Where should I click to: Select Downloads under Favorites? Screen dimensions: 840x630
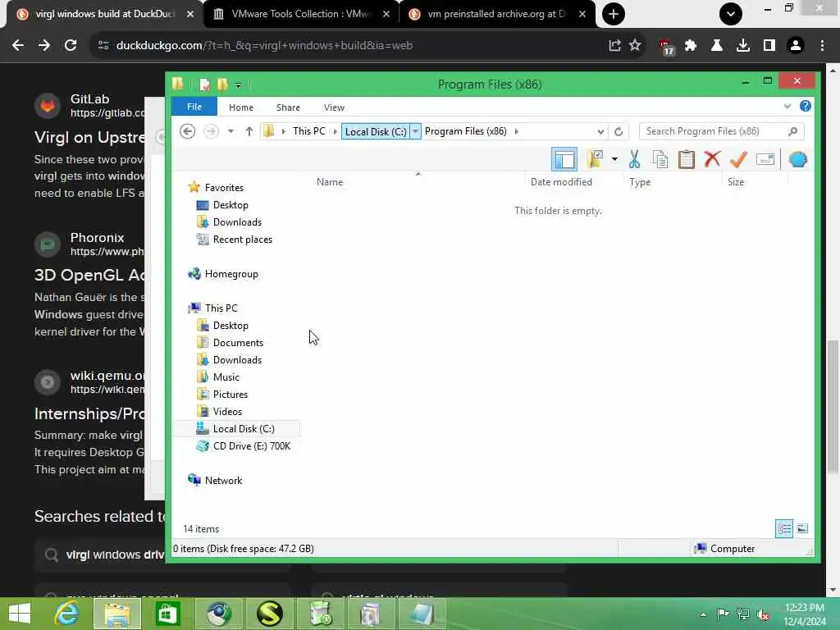point(237,221)
